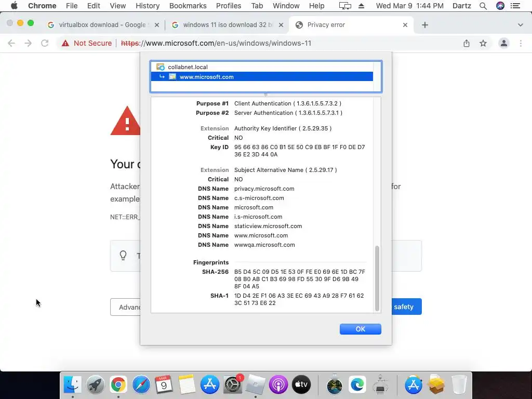Open Trash in the Dock
This screenshot has width=532, height=399.
coord(459,384)
